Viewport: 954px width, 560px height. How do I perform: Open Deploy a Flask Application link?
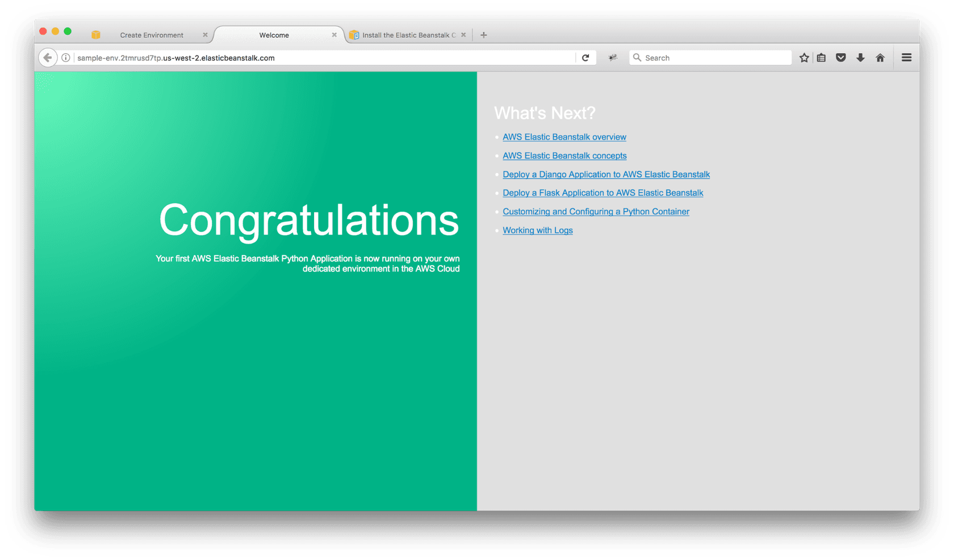pos(602,193)
